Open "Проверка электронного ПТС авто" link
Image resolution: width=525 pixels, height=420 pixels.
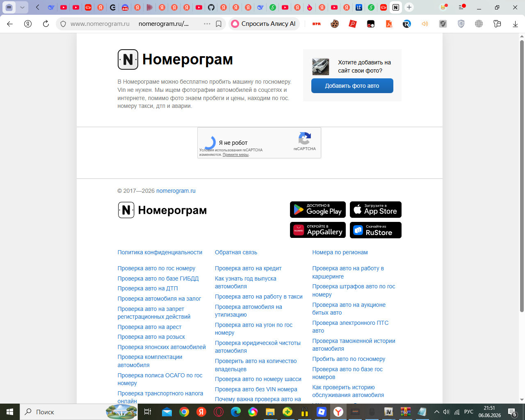350,326
